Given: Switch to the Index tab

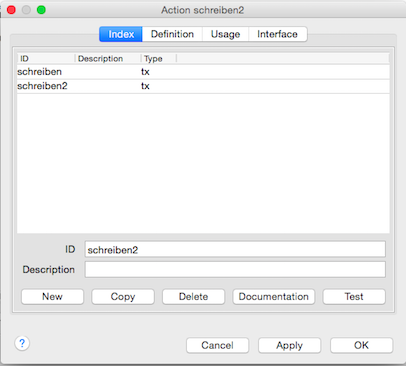Looking at the screenshot, I should tap(121, 34).
